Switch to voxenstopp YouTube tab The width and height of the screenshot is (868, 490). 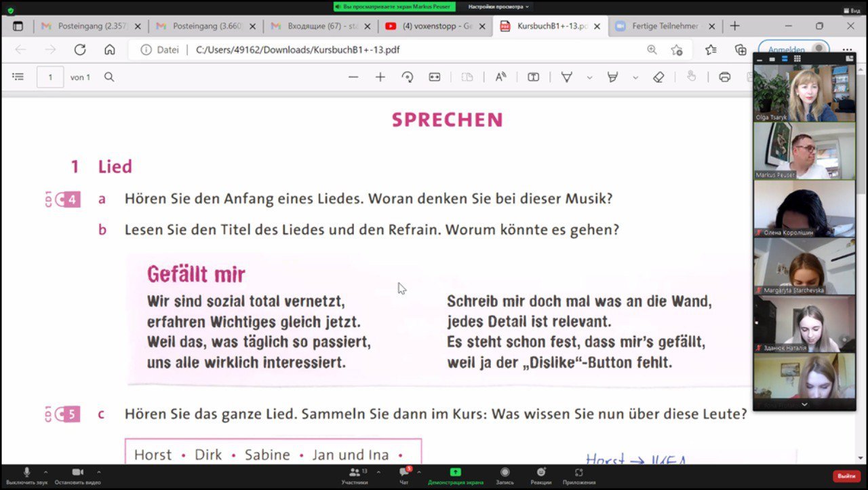pos(434,26)
